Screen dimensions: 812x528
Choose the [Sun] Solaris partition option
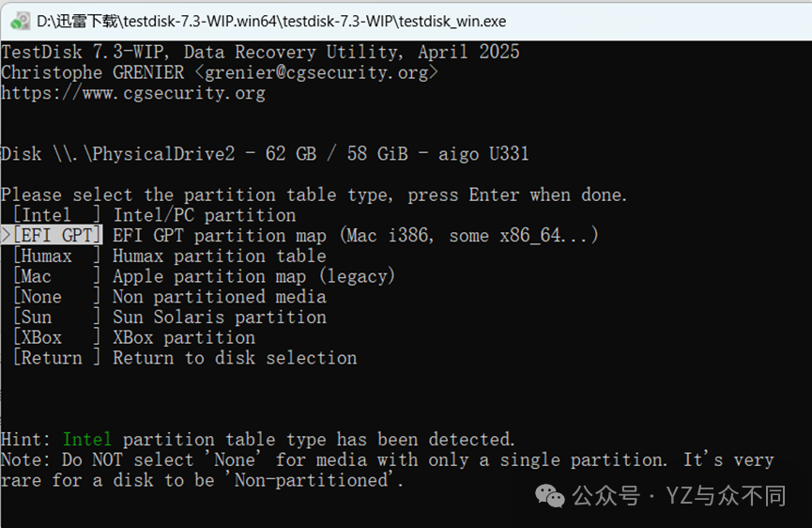[x=55, y=317]
